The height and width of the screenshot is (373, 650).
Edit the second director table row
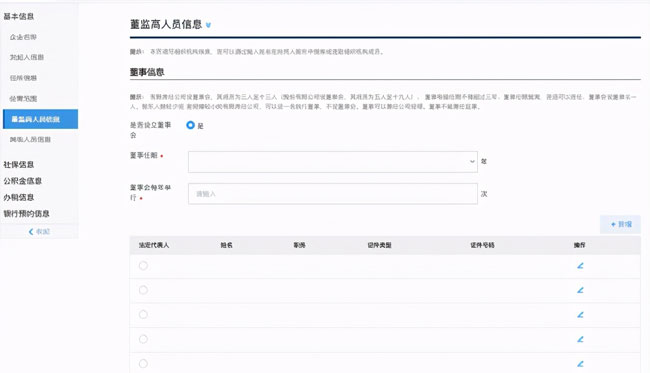pyautogui.click(x=580, y=290)
